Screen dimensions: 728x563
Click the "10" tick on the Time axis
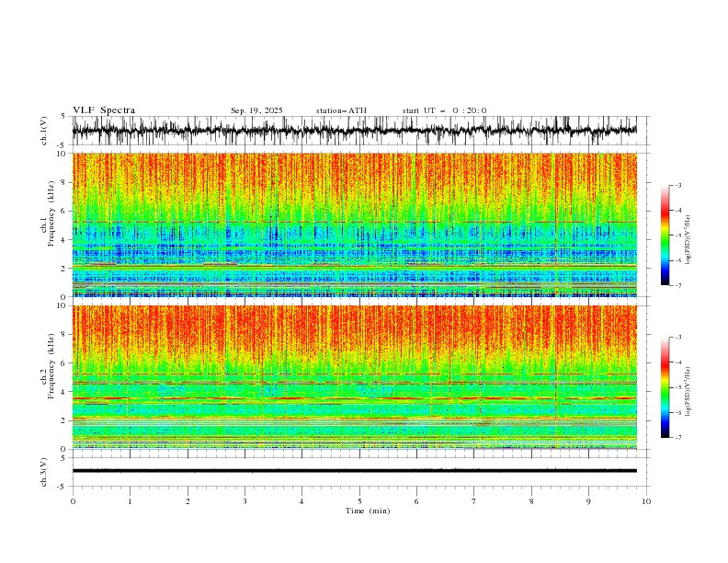[x=646, y=501]
